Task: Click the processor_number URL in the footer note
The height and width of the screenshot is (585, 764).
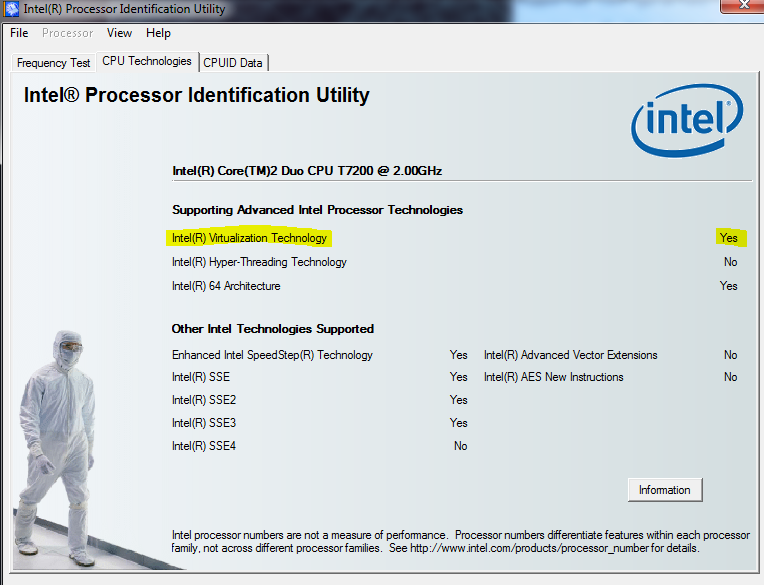Action: 529,548
